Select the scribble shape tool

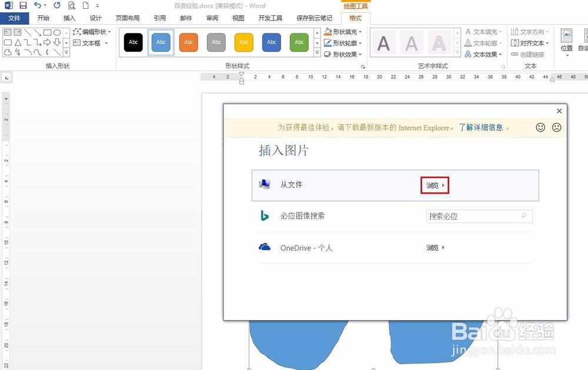coord(17,52)
